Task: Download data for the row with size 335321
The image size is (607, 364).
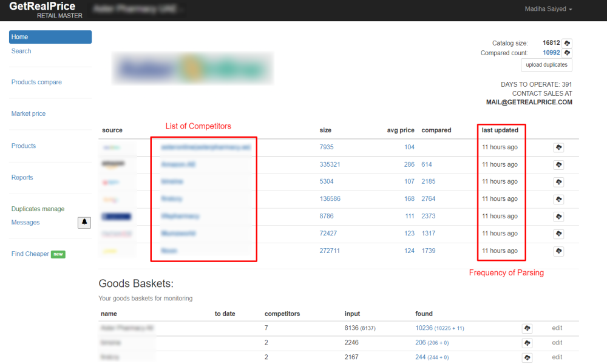Action: 558,165
